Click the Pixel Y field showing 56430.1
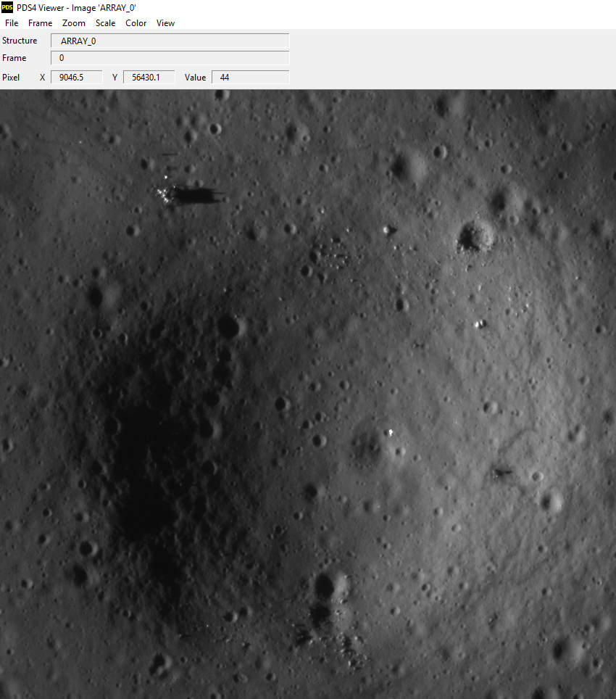The height and width of the screenshot is (699, 616). tap(149, 77)
